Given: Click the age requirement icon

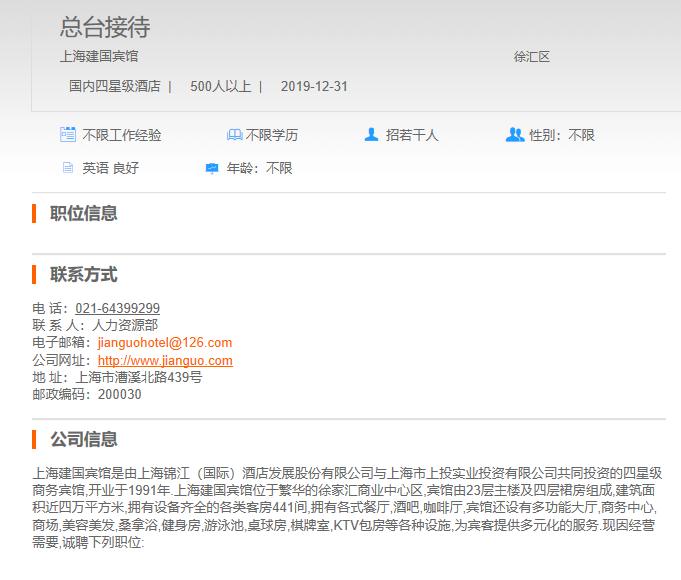Looking at the screenshot, I should [x=212, y=168].
